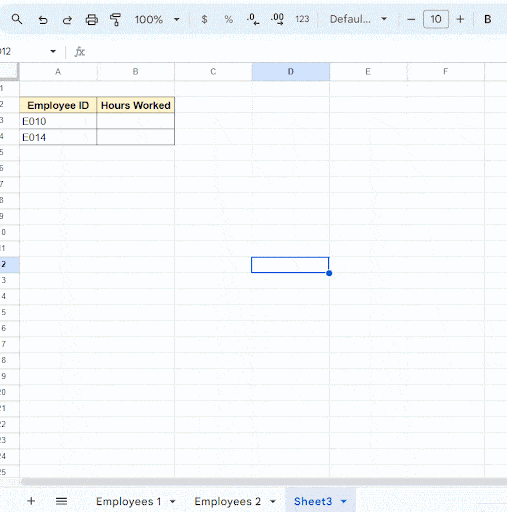Open Employees 2 tab options arrow

[273, 501]
